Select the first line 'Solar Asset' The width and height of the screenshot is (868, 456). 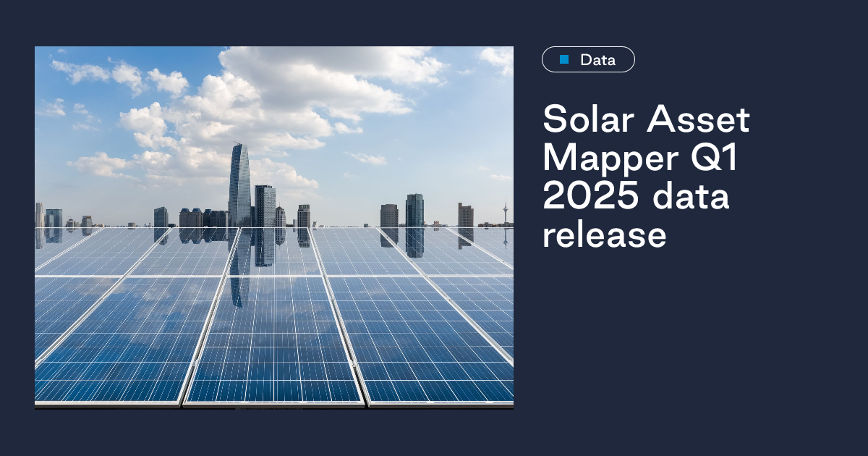click(646, 119)
